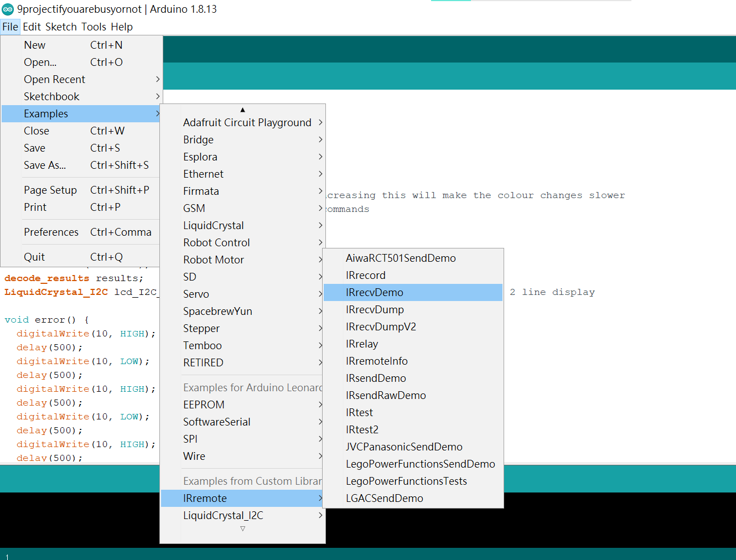Screen dimensions: 736x560
Task: Expand the SpacebrewYun examples submenu
Action: [x=242, y=311]
